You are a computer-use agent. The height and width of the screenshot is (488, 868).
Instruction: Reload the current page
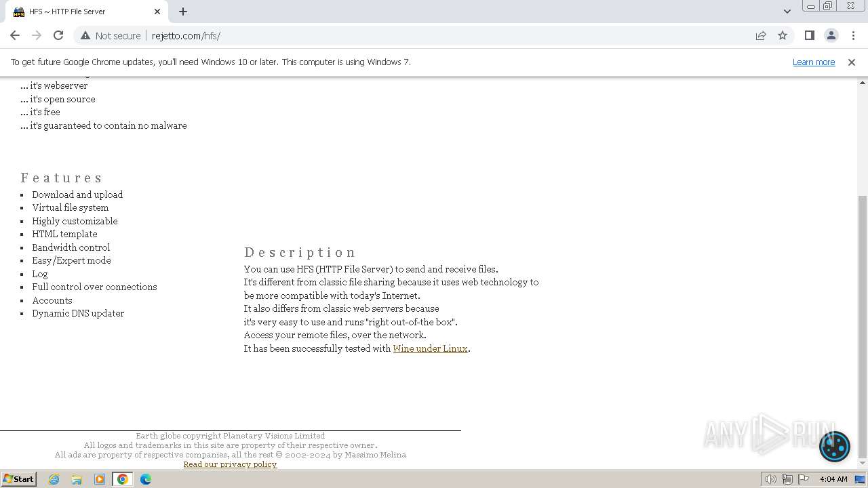(58, 35)
